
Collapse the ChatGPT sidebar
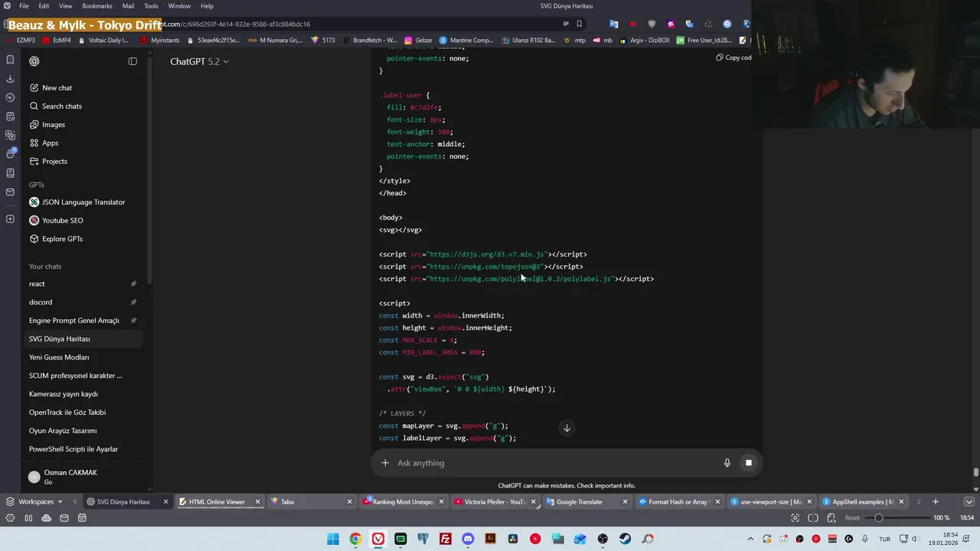tap(132, 61)
